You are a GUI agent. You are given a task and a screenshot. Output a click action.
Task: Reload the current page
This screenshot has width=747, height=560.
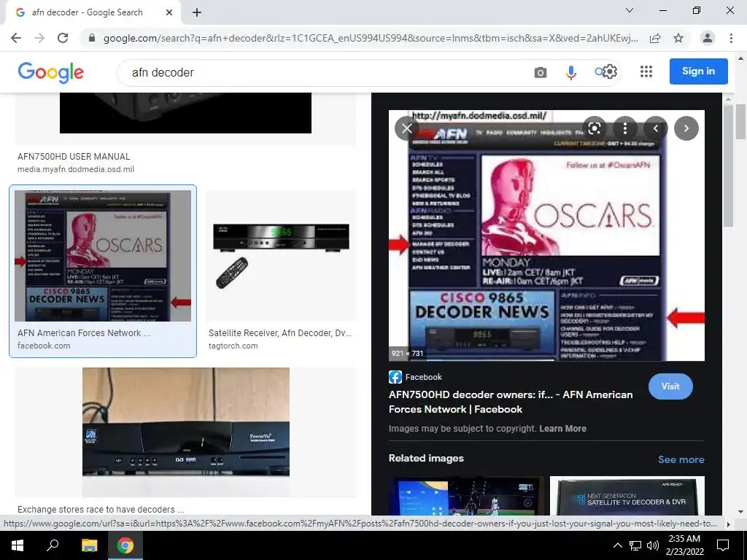(x=63, y=38)
